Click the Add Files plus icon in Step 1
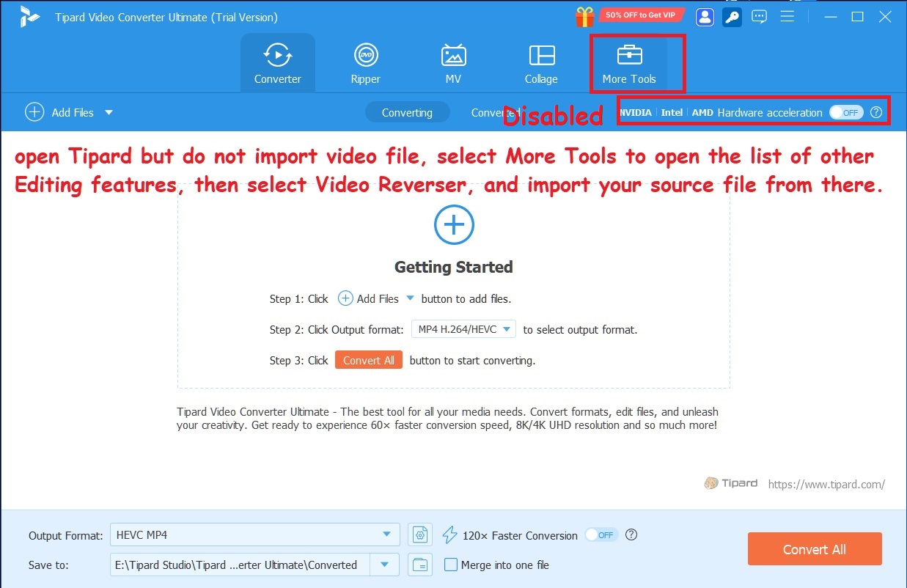Image resolution: width=907 pixels, height=588 pixels. 345,298
